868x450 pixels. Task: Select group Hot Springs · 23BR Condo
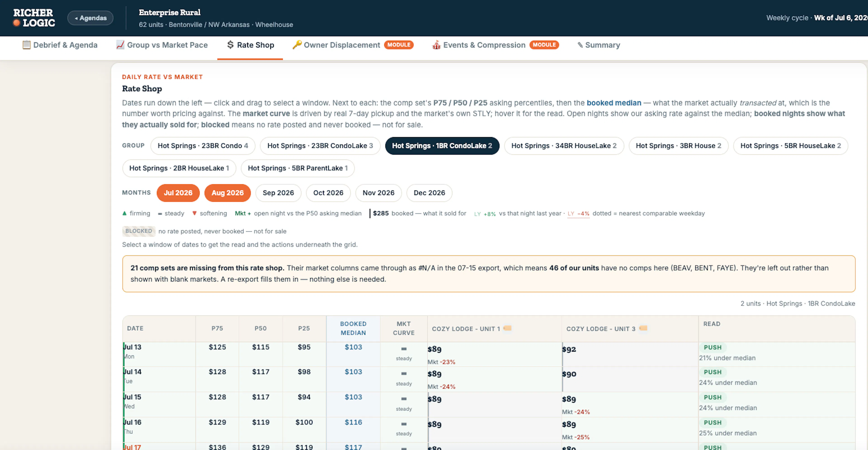[x=203, y=146]
